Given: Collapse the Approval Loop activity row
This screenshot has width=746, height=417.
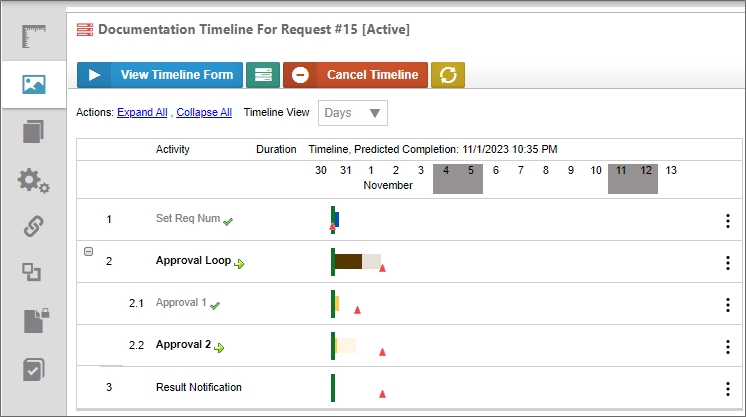Looking at the screenshot, I should [x=88, y=252].
